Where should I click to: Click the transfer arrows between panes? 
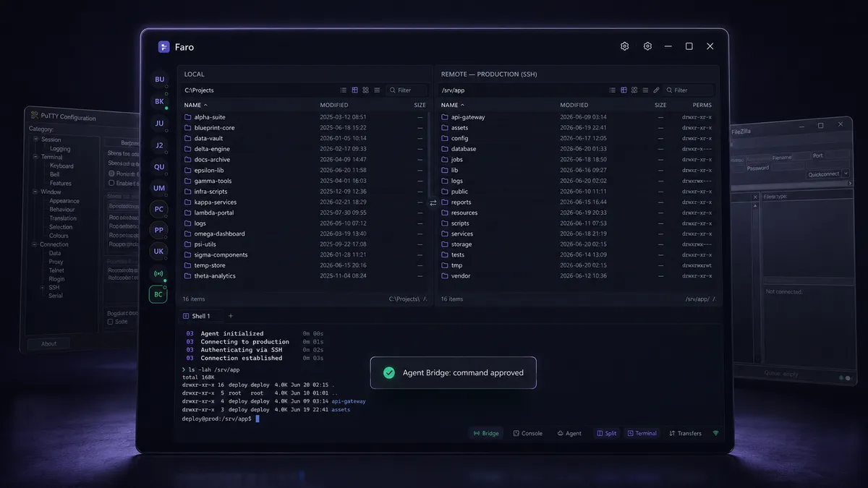tap(433, 203)
